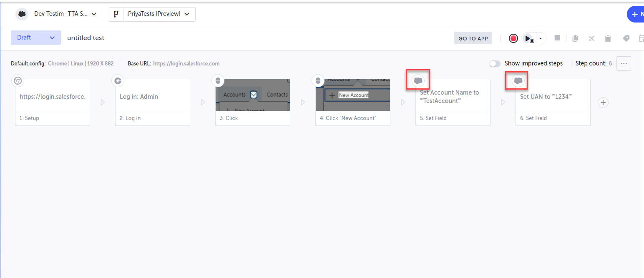Click the Step count: 6 indicator
644x278 pixels.
[594, 63]
